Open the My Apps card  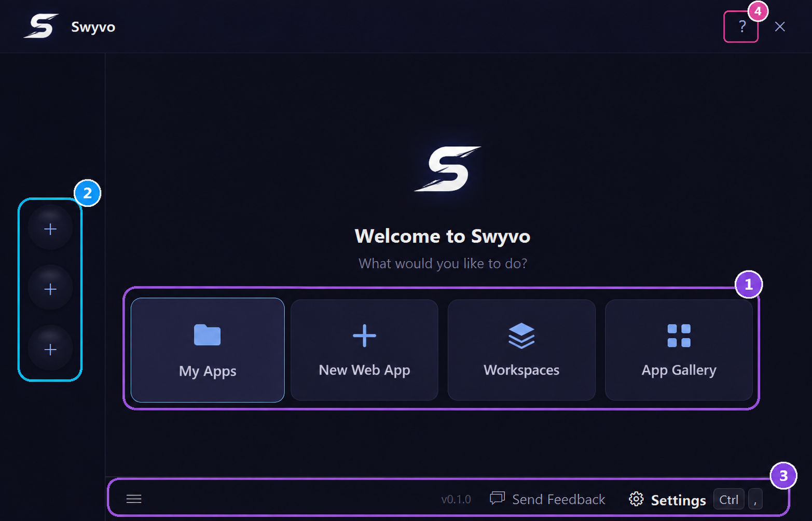[x=208, y=350]
